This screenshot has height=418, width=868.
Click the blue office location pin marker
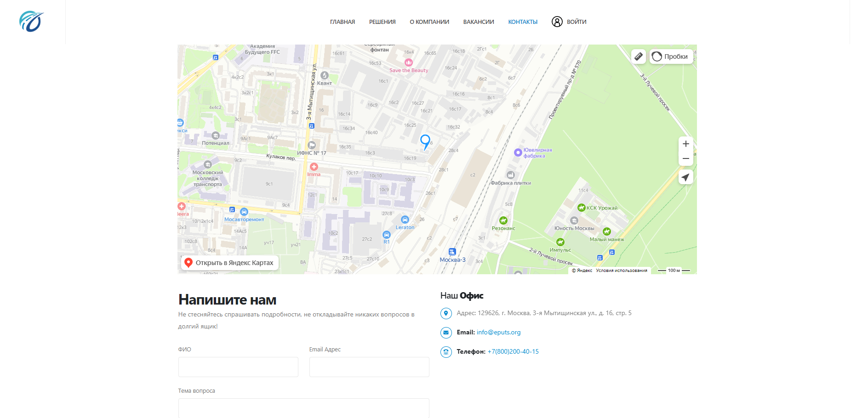(425, 141)
